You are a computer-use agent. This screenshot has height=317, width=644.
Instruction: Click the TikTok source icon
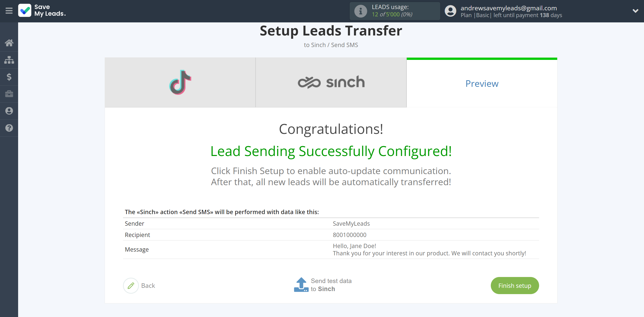[x=179, y=82]
